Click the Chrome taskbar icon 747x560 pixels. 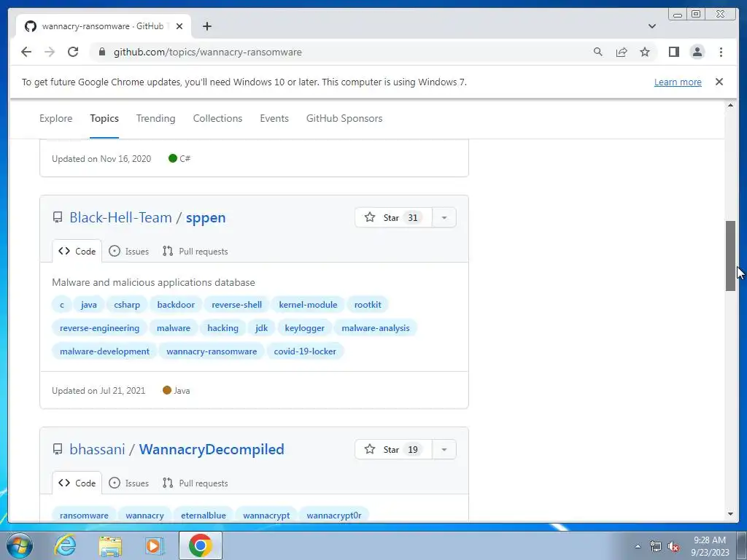(201, 545)
